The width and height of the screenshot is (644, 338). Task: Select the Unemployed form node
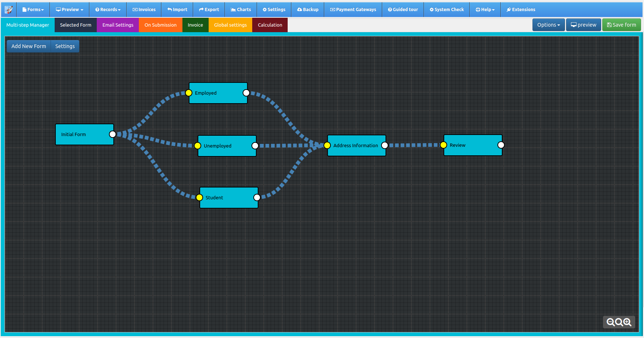[227, 146]
